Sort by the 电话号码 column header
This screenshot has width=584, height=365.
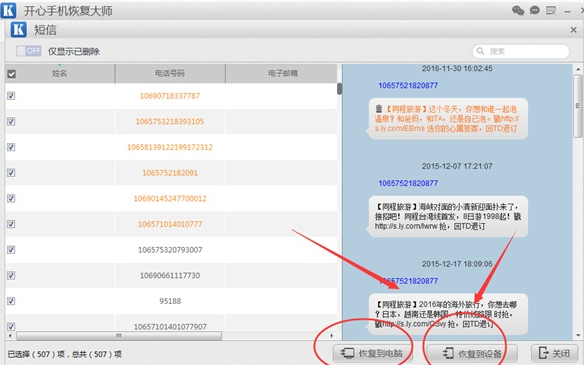click(x=170, y=73)
